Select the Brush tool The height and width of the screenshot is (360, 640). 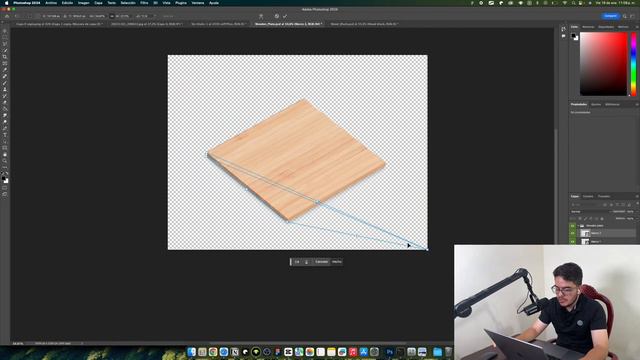(5, 83)
